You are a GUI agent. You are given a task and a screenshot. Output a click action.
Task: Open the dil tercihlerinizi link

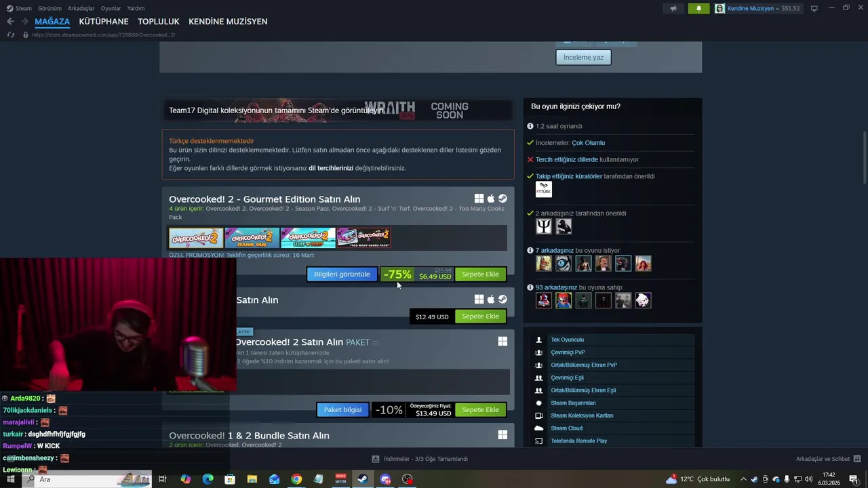point(331,168)
